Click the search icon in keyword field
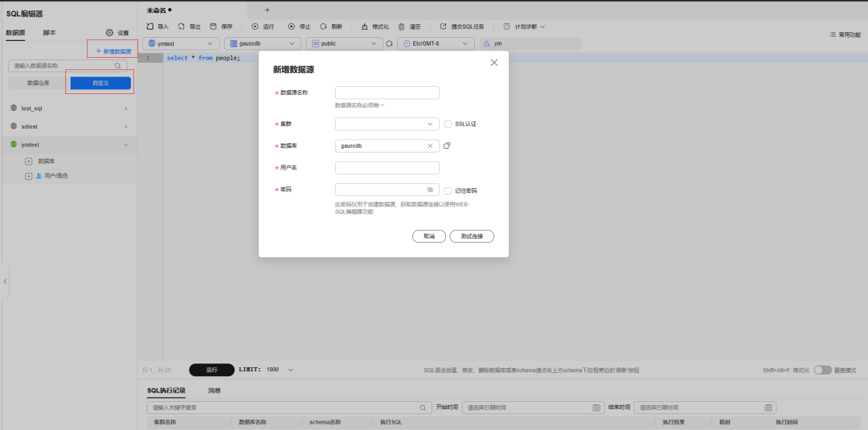868x430 pixels. pyautogui.click(x=423, y=407)
